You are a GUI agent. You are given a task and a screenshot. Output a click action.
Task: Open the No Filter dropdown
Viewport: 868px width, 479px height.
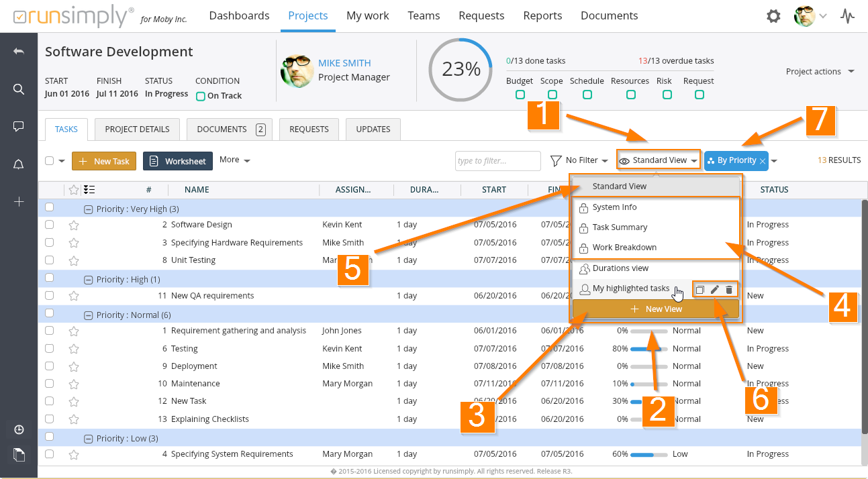[x=579, y=160]
